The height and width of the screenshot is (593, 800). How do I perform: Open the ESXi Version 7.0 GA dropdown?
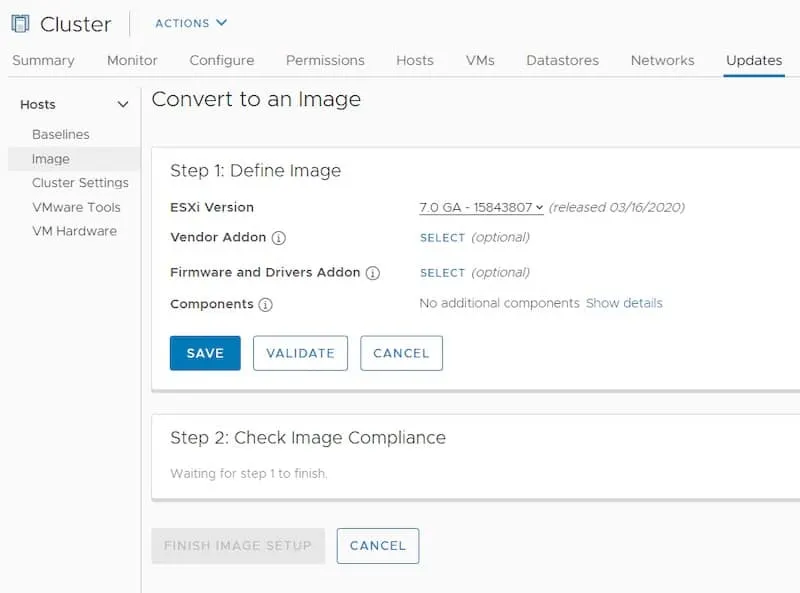[x=481, y=207]
